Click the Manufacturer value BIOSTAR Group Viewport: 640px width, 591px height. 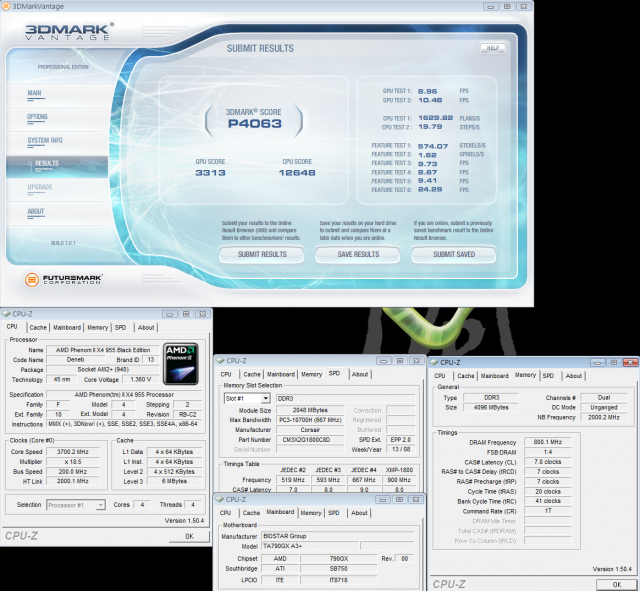tap(338, 536)
